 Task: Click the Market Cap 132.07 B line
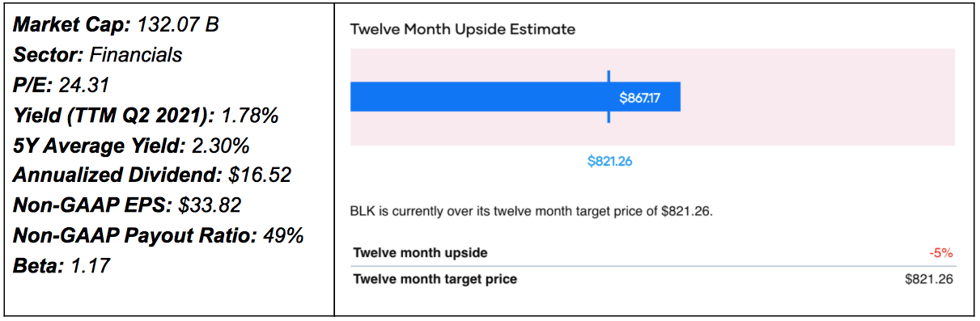(x=117, y=25)
